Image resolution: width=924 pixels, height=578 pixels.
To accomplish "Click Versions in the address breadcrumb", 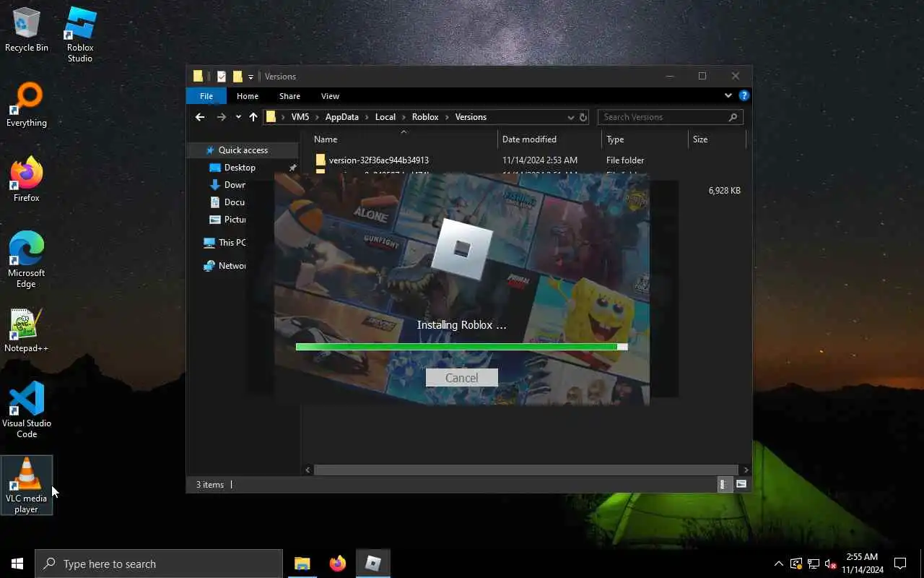I will pyautogui.click(x=471, y=117).
